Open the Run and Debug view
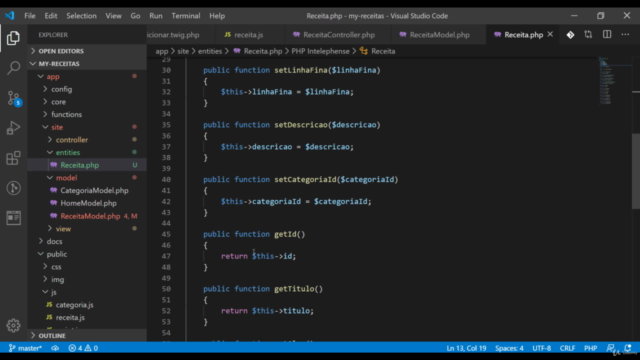Image resolution: width=640 pixels, height=360 pixels. point(13,128)
